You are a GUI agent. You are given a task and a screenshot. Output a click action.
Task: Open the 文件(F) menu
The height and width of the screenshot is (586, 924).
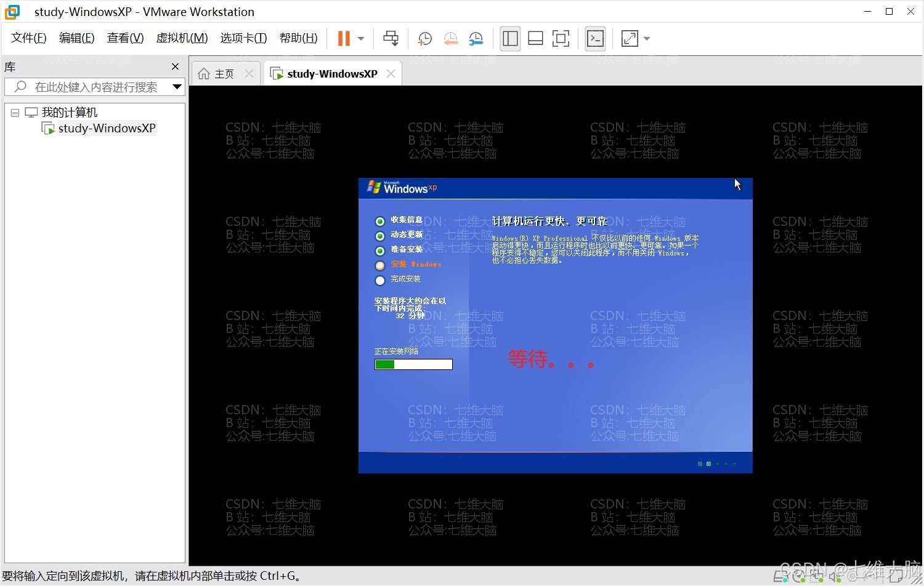(x=29, y=38)
